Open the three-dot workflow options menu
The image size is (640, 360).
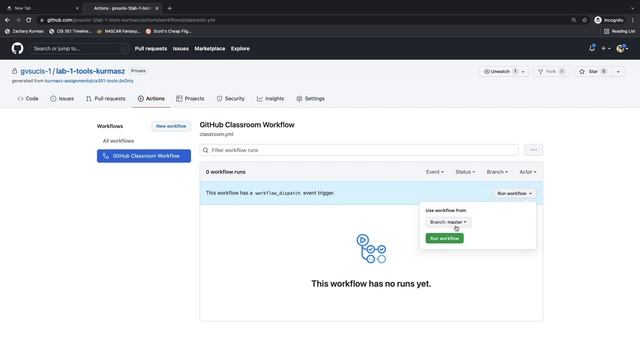tap(533, 150)
